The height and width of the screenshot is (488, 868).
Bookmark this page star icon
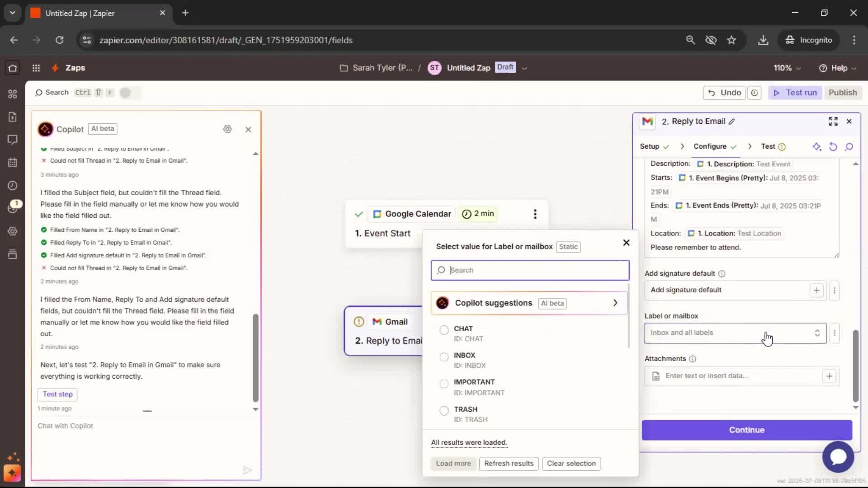click(x=731, y=40)
